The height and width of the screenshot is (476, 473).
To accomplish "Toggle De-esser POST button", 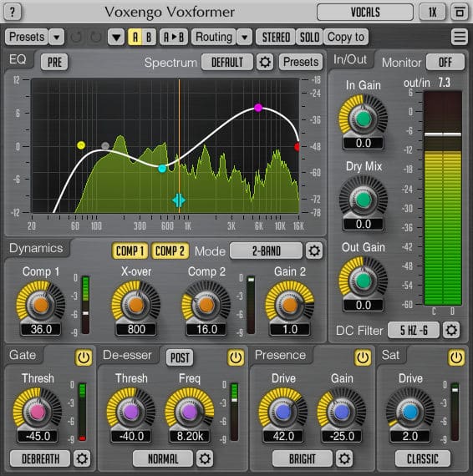I will (180, 357).
